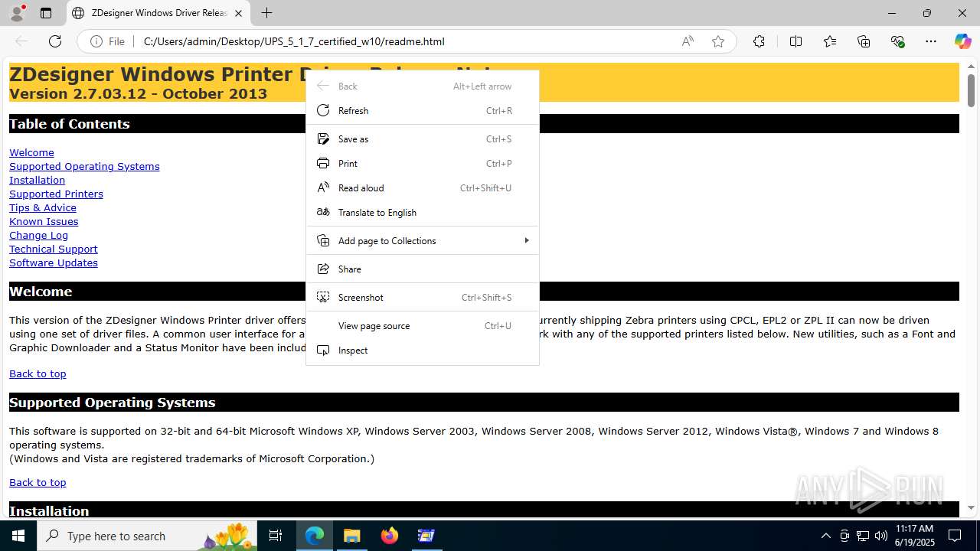Viewport: 980px width, 551px height.
Task: Click the scrollbar up arrow
Action: tap(971, 67)
